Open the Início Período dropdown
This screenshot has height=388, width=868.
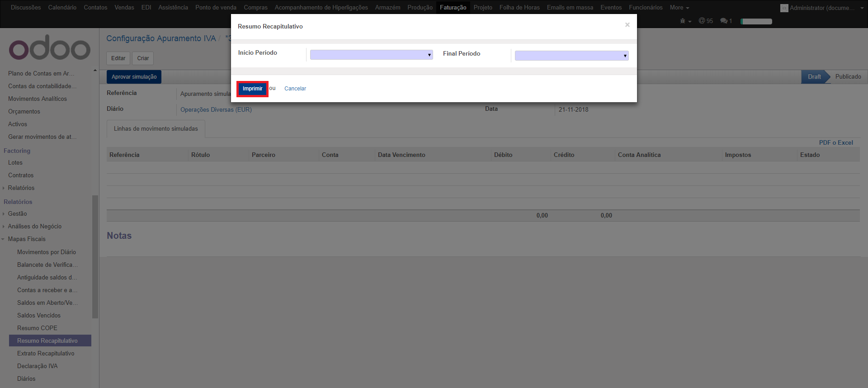371,55
